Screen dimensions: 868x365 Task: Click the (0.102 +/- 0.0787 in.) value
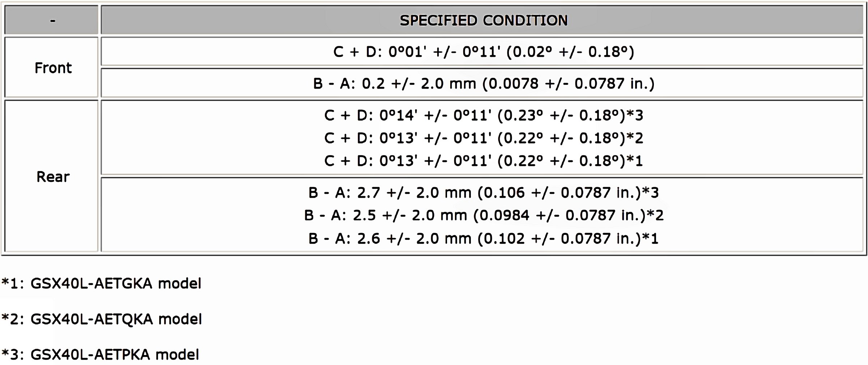point(559,239)
